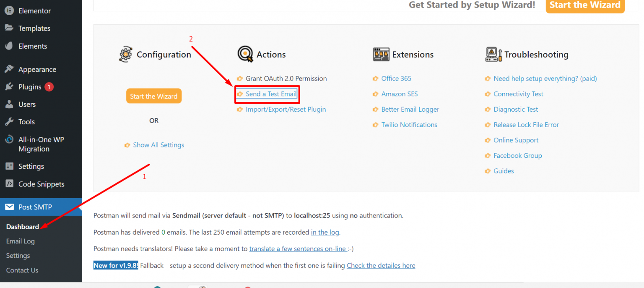Open Show All Settings

(x=158, y=145)
